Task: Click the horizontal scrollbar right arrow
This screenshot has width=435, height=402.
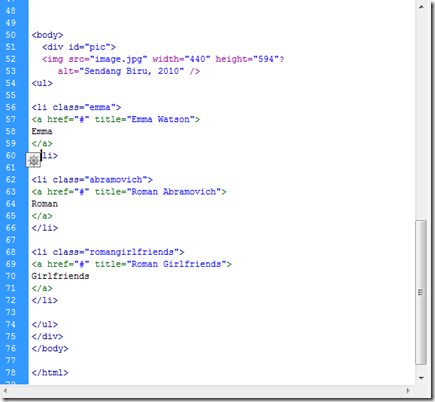Action: click(x=408, y=390)
